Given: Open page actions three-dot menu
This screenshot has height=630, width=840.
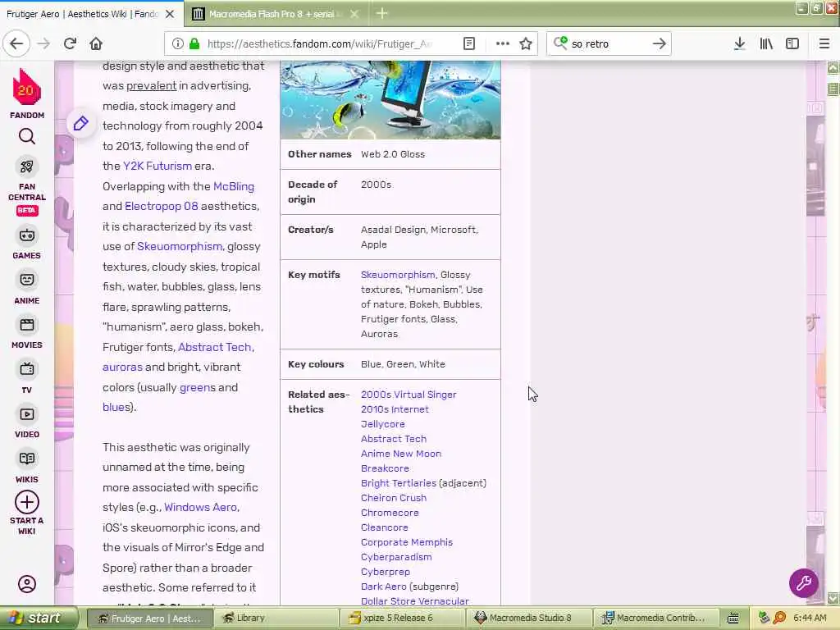Looking at the screenshot, I should pos(503,43).
